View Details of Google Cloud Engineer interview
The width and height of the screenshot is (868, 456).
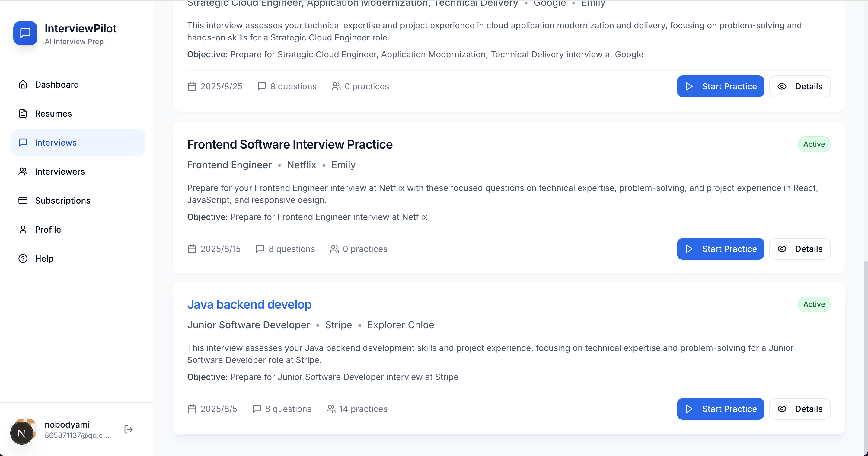click(799, 86)
